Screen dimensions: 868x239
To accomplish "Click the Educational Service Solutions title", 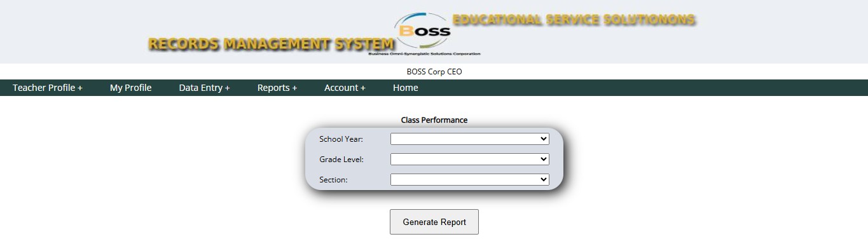I will tap(574, 20).
